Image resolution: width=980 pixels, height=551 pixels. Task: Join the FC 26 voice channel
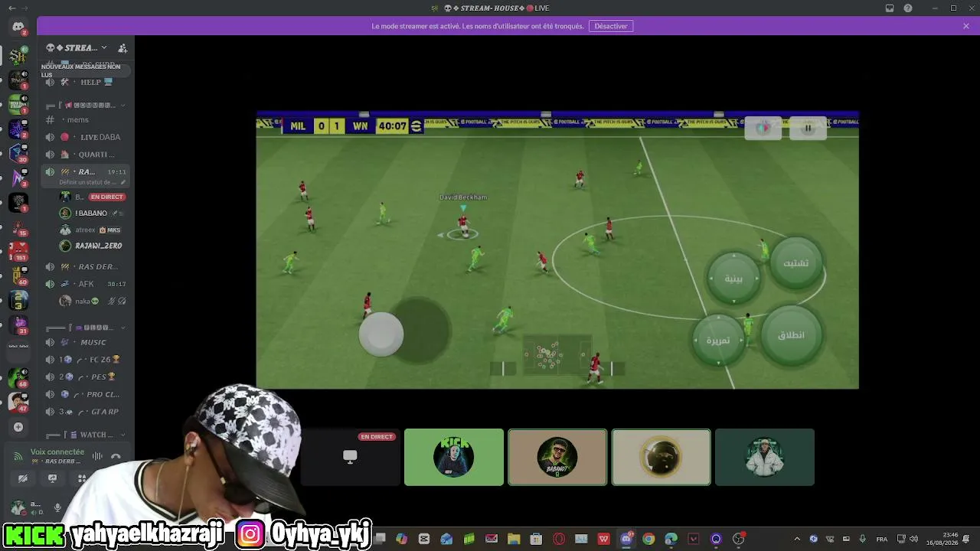(x=86, y=360)
